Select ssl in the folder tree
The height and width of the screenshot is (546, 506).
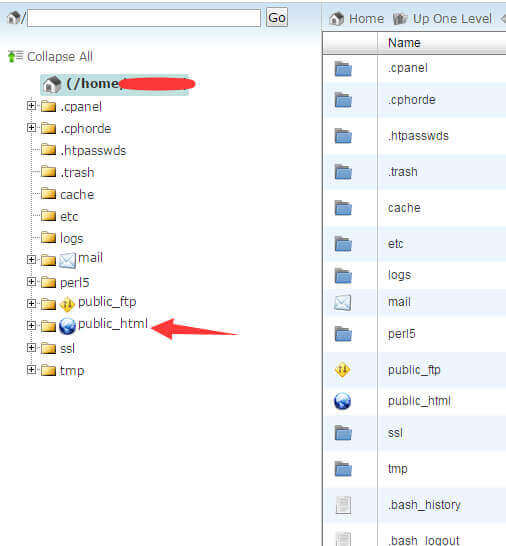[x=67, y=349]
